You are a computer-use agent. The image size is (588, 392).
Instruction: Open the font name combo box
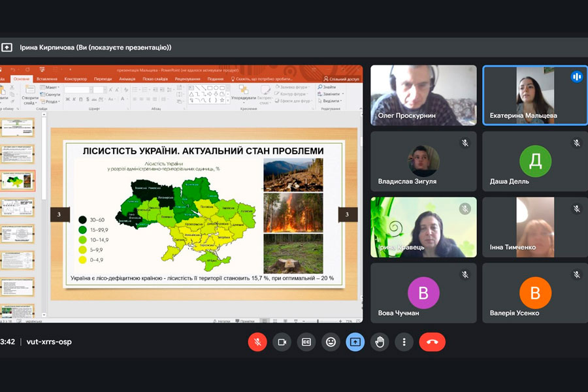tap(78, 90)
